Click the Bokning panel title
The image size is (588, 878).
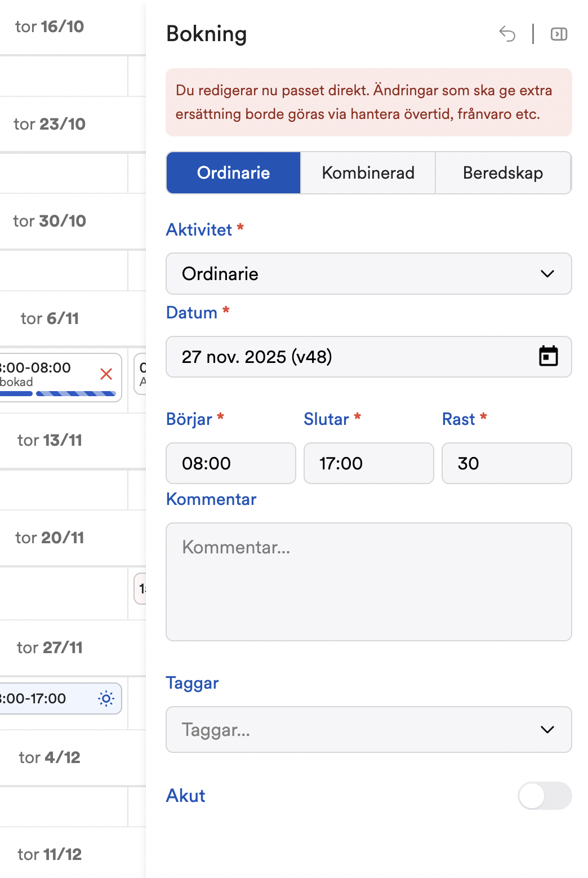tap(207, 34)
